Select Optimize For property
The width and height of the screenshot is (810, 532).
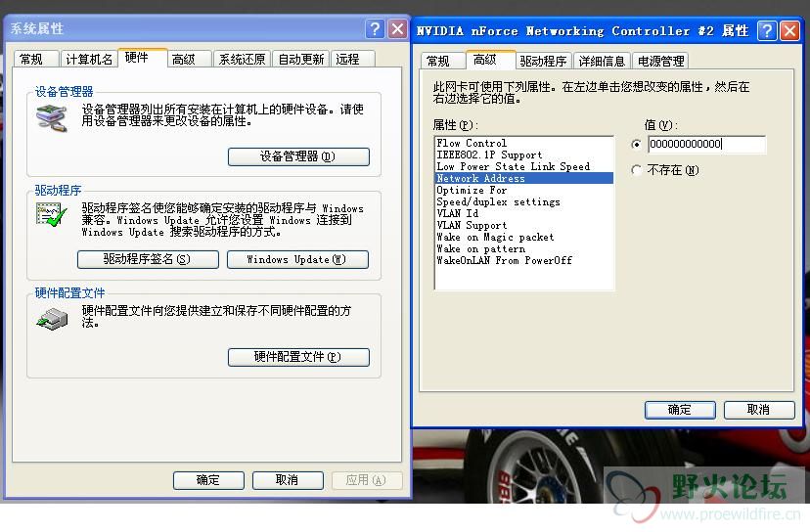pos(523,190)
